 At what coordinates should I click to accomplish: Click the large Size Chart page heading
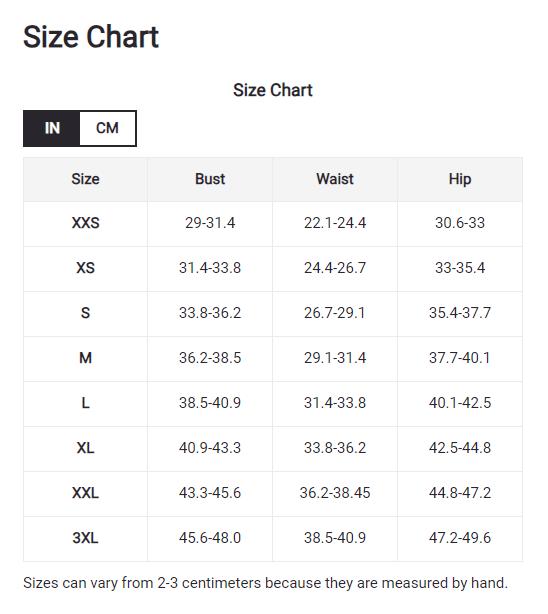click(91, 37)
